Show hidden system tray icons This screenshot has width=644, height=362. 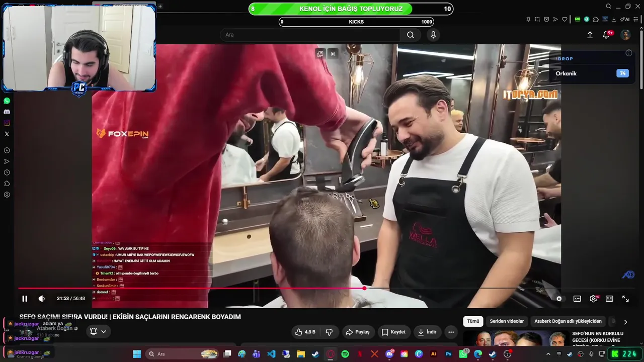tap(548, 354)
